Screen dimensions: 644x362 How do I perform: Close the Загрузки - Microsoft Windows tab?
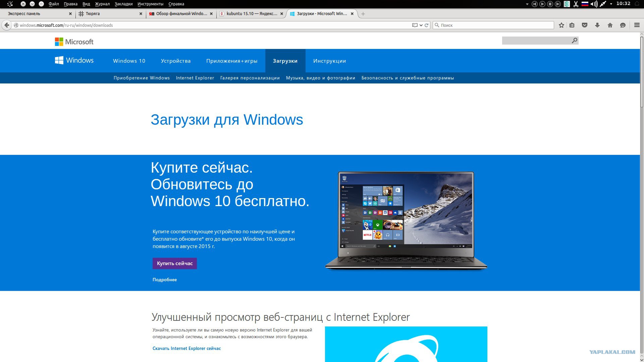(x=352, y=14)
